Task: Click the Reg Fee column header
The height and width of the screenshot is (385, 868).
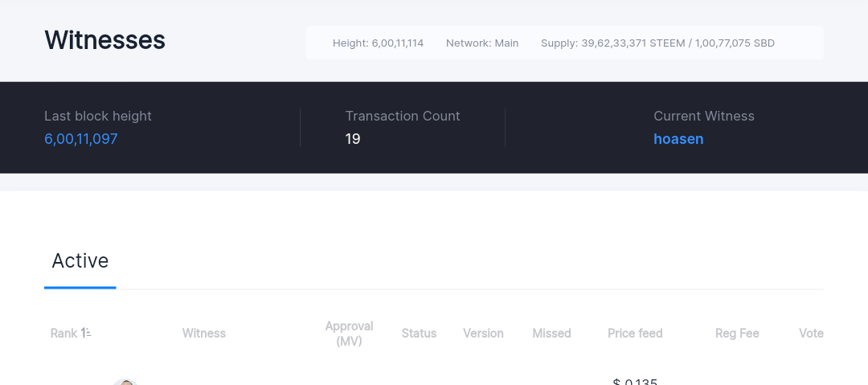Action: pos(737,334)
